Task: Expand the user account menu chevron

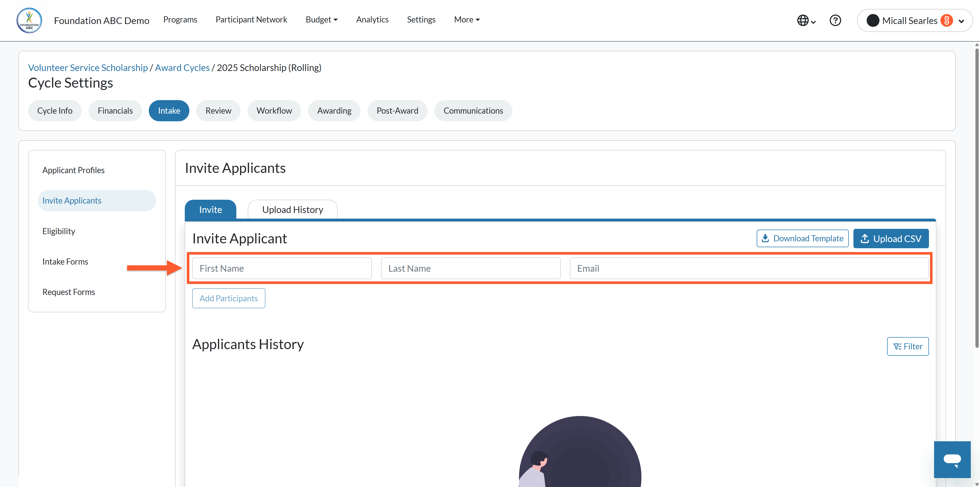Action: [961, 21]
